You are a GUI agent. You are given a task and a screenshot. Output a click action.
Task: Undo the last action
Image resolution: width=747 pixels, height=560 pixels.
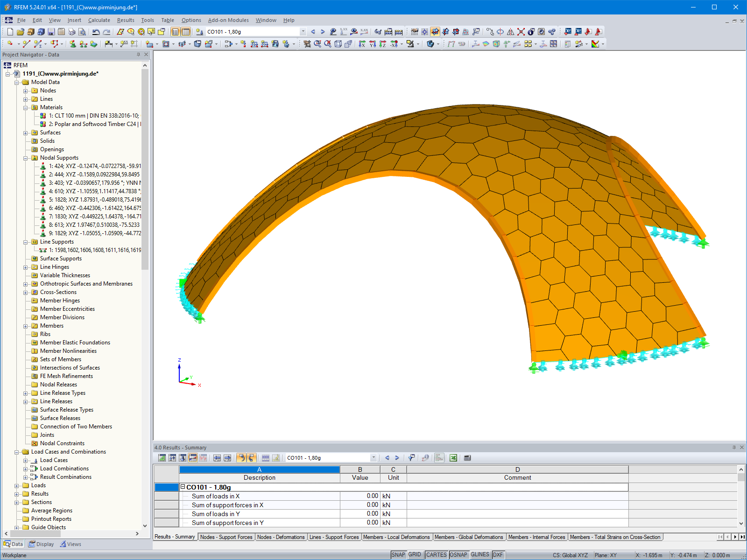(95, 32)
